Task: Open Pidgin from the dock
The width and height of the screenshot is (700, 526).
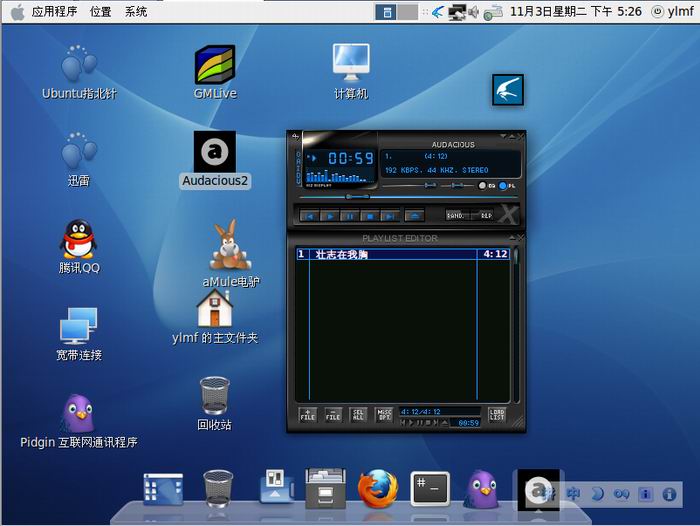Action: click(x=482, y=489)
